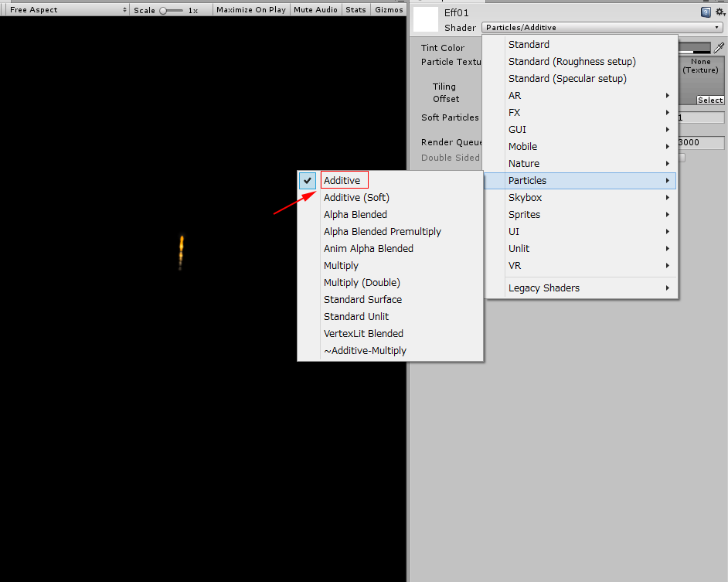Click the Eff01 material name

[x=457, y=13]
